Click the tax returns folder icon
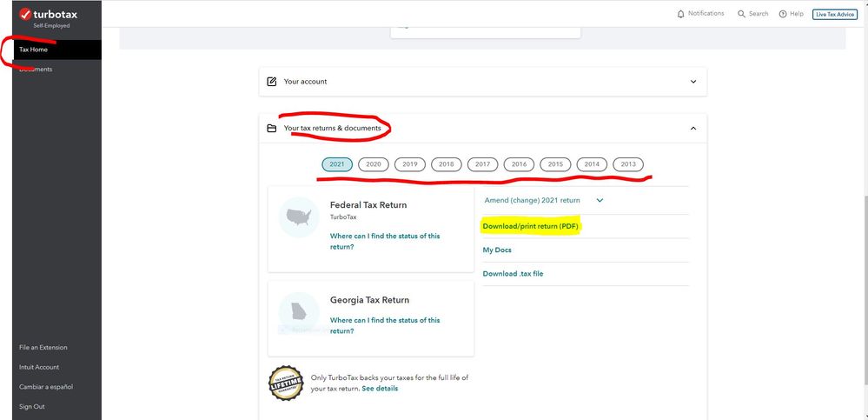The width and height of the screenshot is (868, 420). [272, 128]
